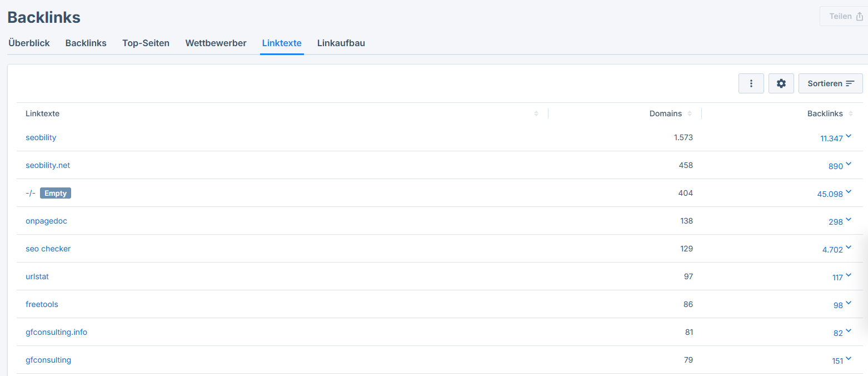Viewport: 868px width, 376px height.
Task: Open the 298 backlinks count
Action: coord(836,222)
